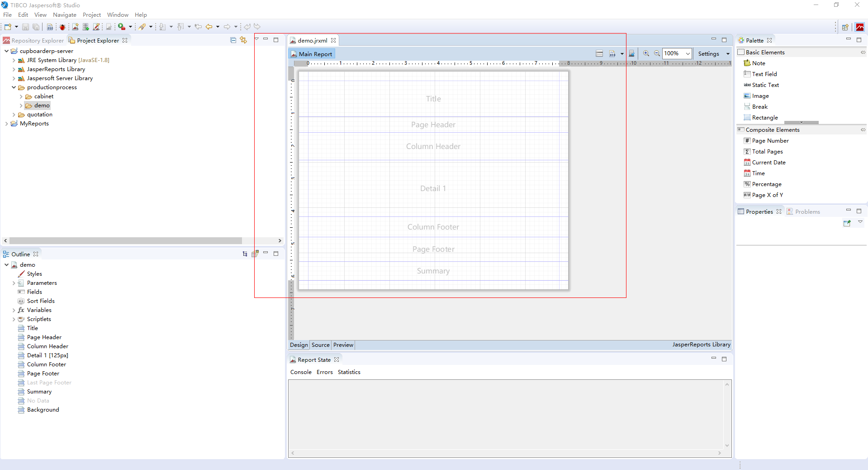Switch to the Repository Explorer tab

[33, 41]
